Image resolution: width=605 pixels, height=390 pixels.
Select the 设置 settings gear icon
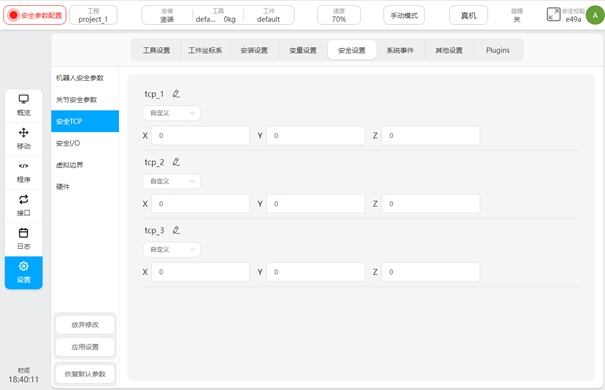[x=24, y=272]
